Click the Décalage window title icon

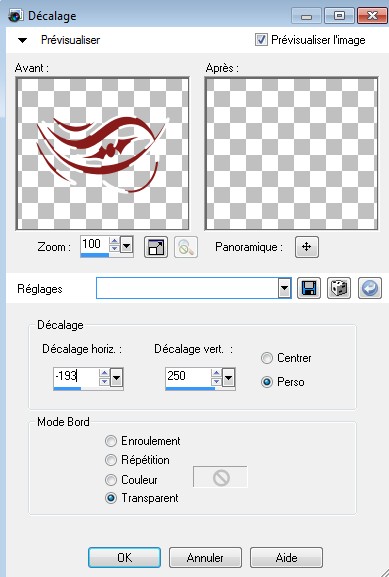tap(16, 16)
